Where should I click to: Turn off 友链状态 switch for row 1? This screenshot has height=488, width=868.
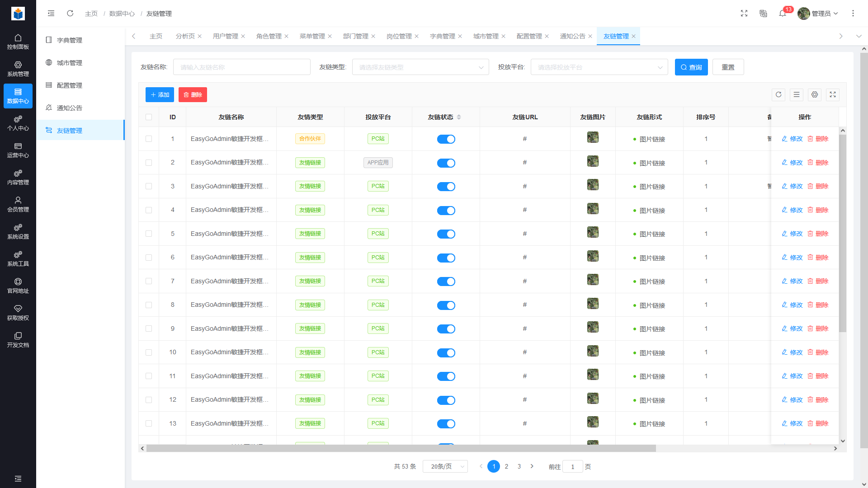click(x=446, y=139)
